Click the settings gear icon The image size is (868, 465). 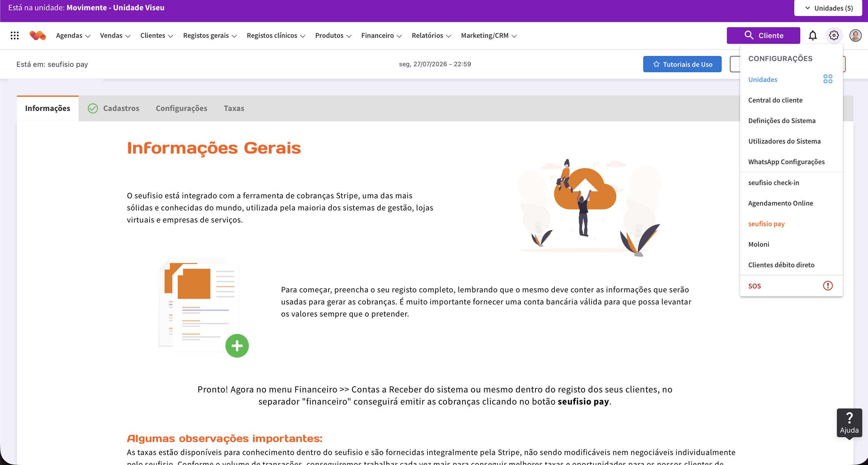834,35
